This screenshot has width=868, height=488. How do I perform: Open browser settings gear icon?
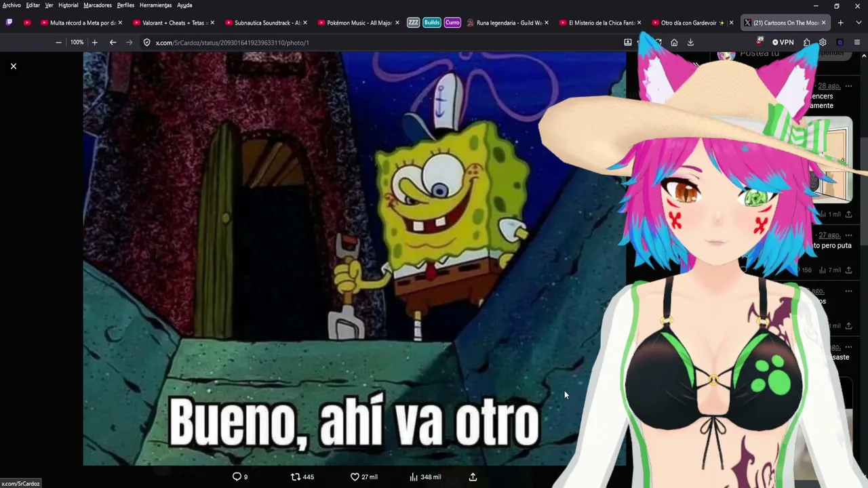(823, 42)
